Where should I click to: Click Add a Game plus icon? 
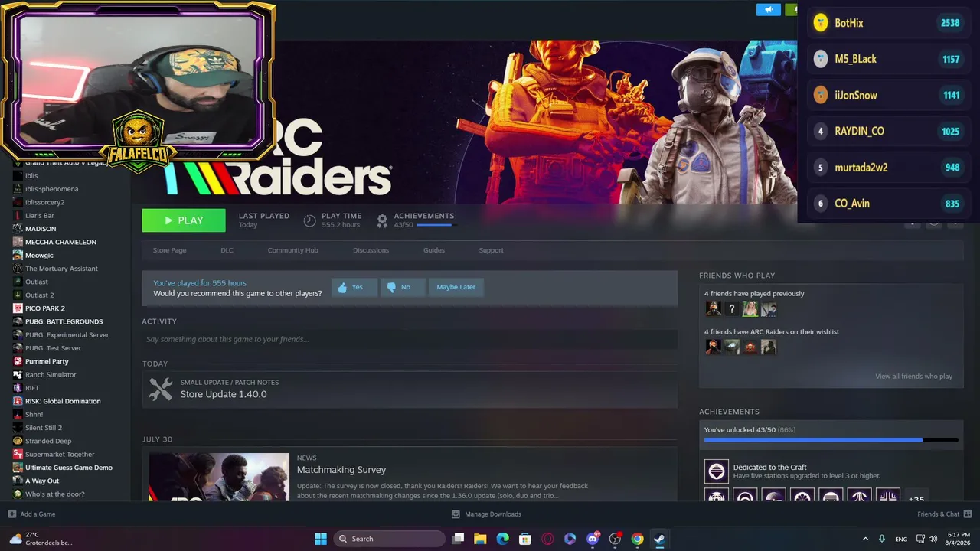coord(11,514)
